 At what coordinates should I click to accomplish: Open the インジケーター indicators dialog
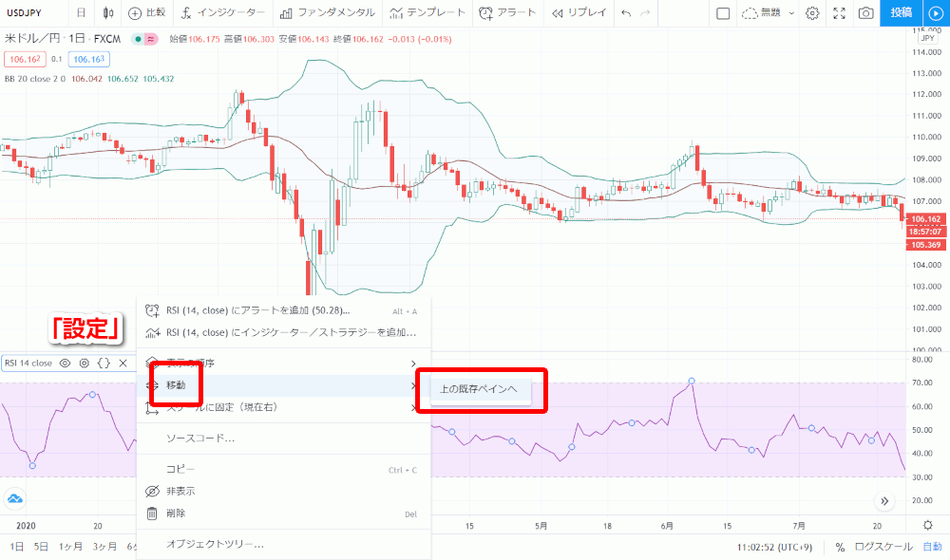[222, 12]
